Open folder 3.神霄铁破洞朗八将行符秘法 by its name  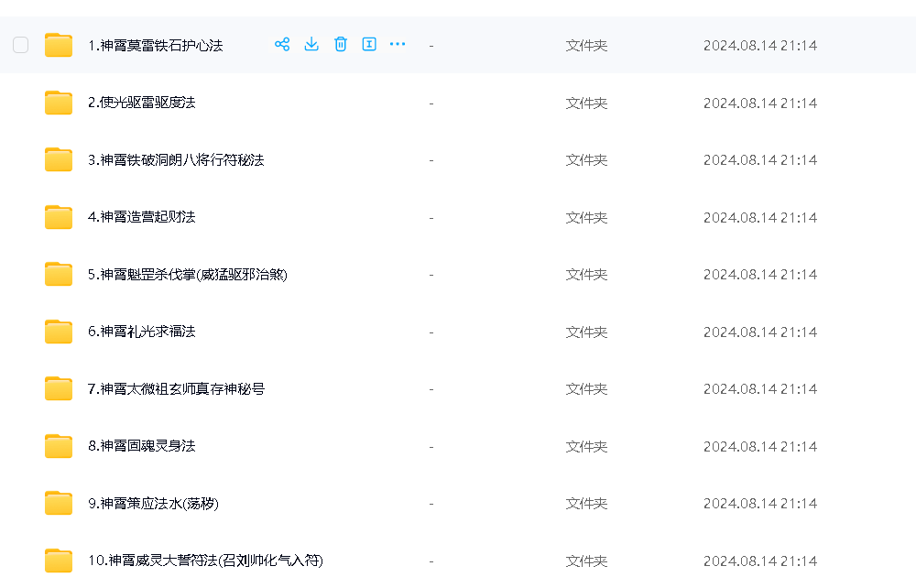click(x=176, y=160)
